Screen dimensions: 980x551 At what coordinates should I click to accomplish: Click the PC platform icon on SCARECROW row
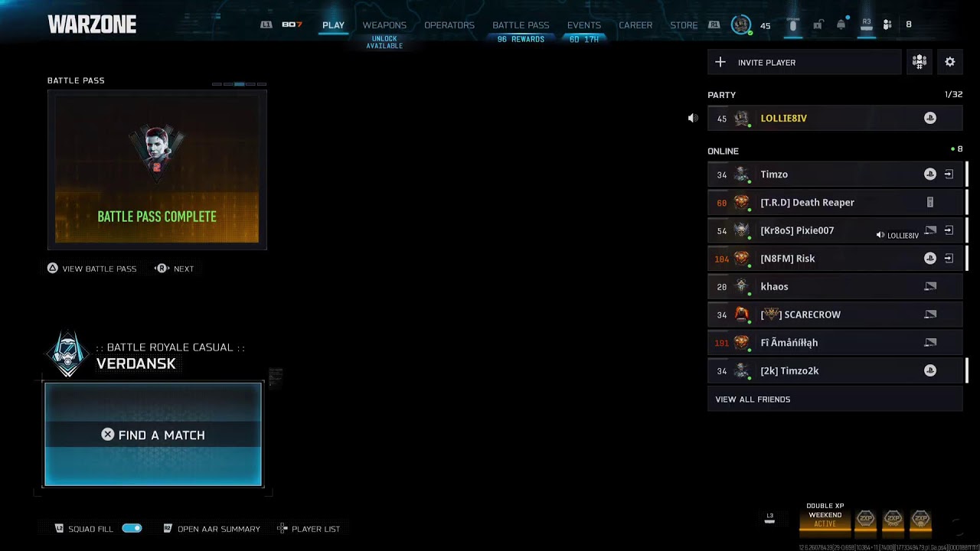(930, 315)
